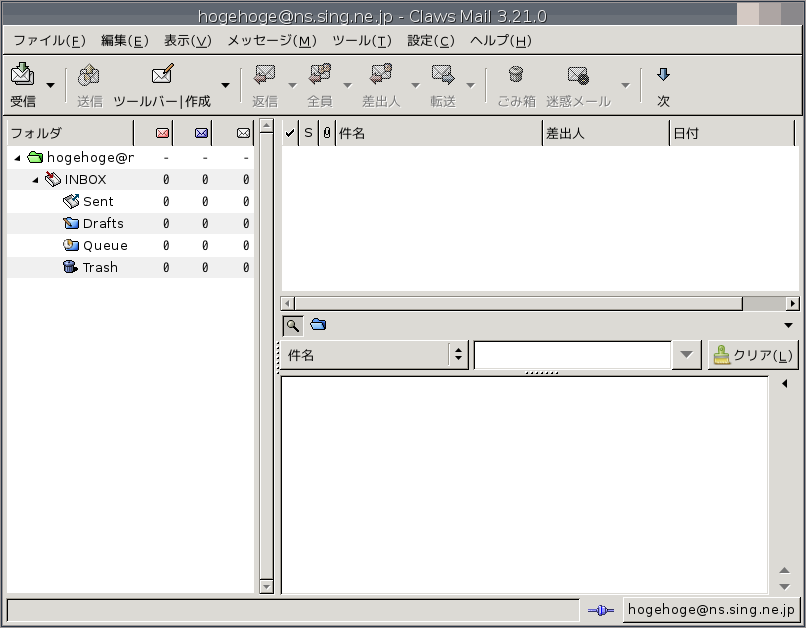806x628 pixels.
Task: Select the Trash folder
Action: point(131,267)
